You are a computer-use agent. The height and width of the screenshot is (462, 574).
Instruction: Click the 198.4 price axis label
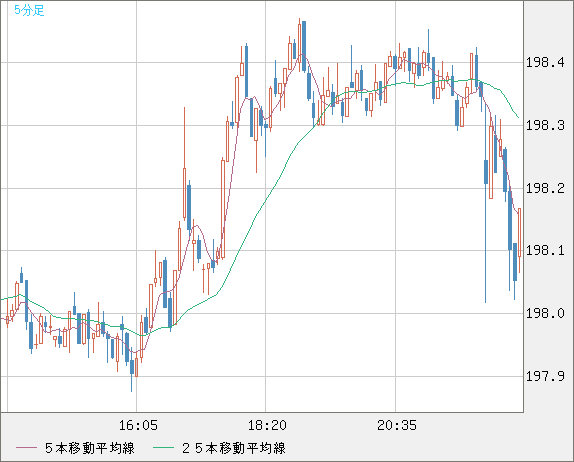point(545,63)
